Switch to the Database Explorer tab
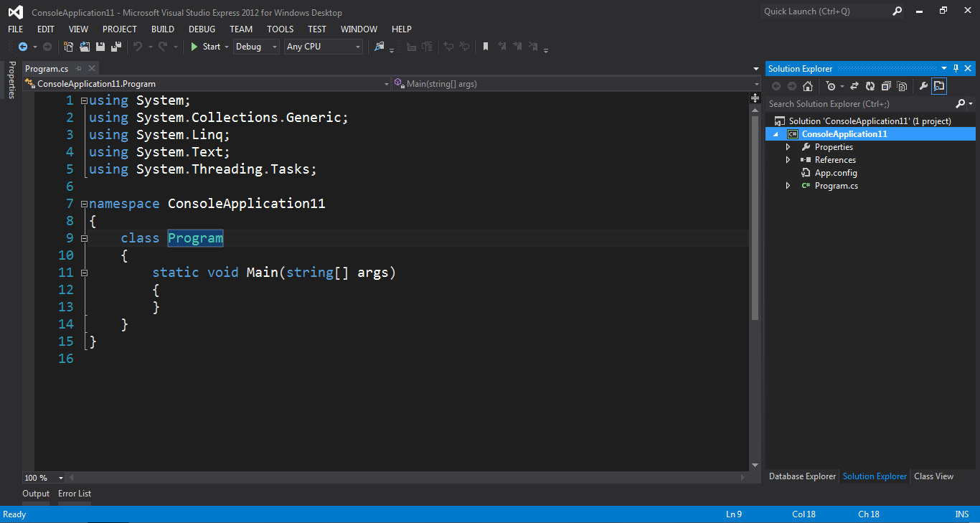This screenshot has height=523, width=980. tap(802, 476)
